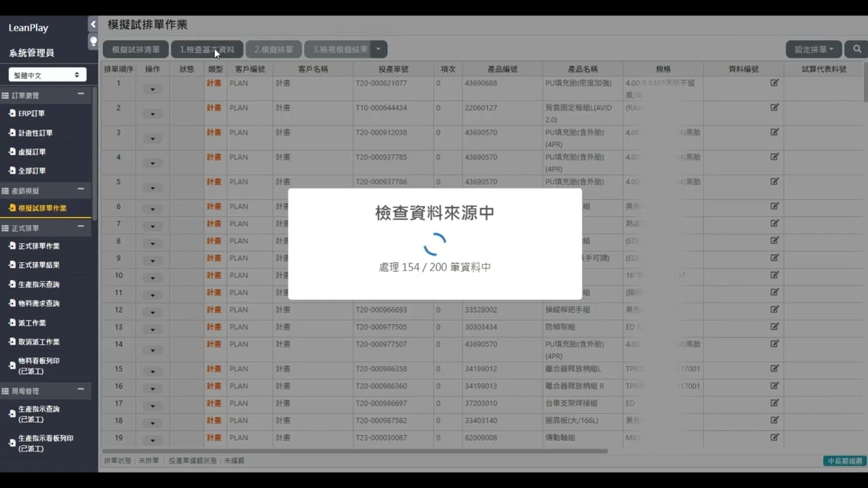Screen dimensions: 868x488
Task: Click the lightbulb hint icon
Action: [93, 41]
